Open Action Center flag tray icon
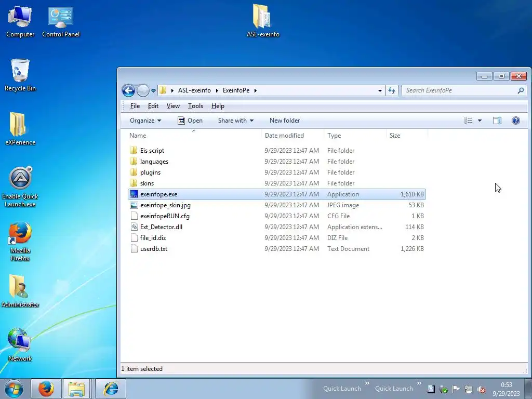Viewport: 532px width, 399px height. click(x=456, y=389)
